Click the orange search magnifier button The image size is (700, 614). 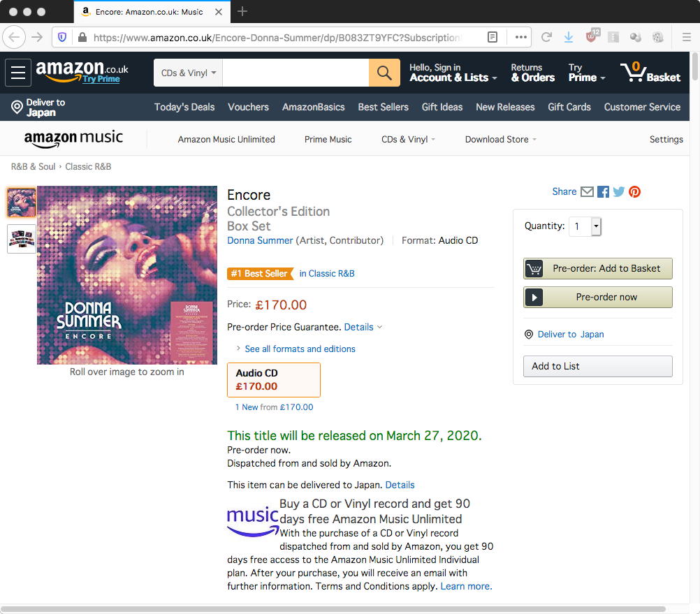coord(384,72)
